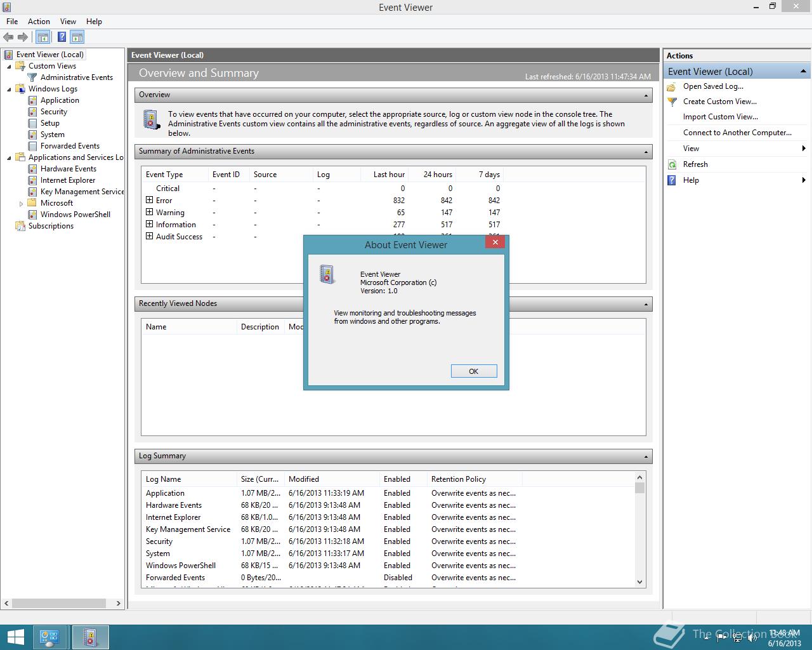Click the Key Management Service log icon
This screenshot has height=650, width=812.
pyautogui.click(x=32, y=192)
